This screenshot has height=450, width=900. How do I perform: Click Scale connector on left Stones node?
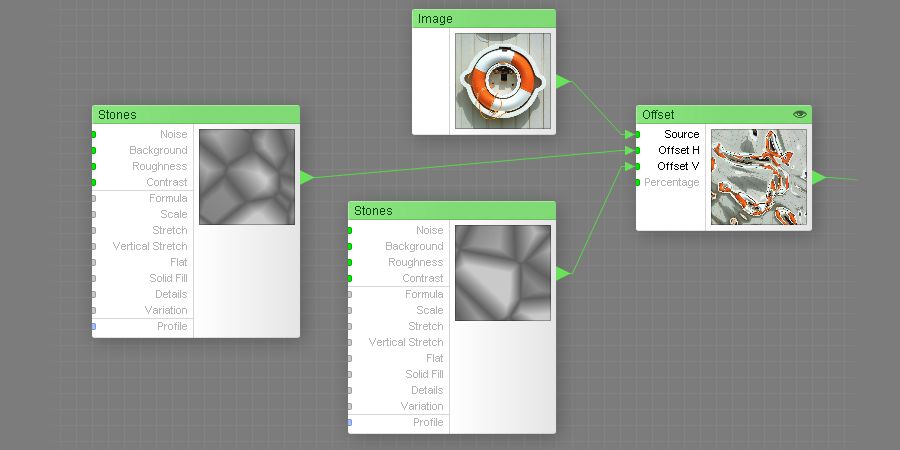click(x=94, y=214)
